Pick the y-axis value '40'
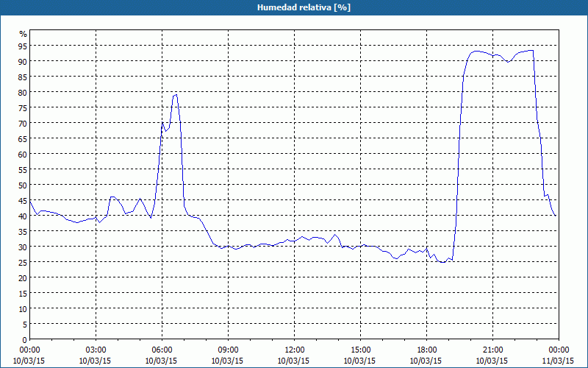 coord(23,216)
